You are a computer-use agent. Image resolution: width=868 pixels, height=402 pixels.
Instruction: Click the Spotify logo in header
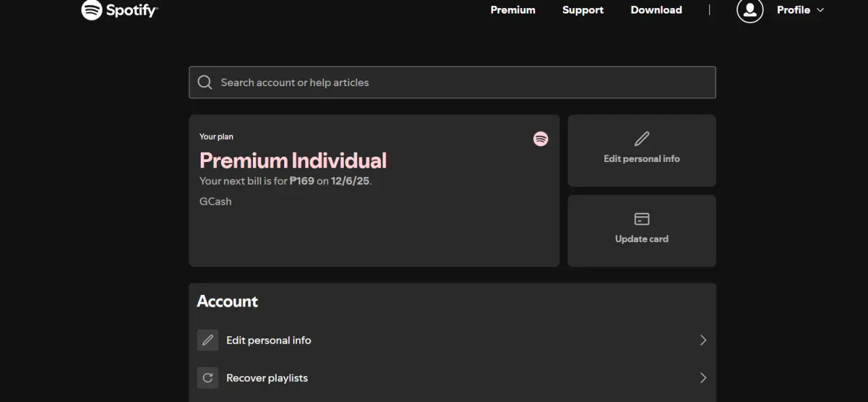click(119, 9)
